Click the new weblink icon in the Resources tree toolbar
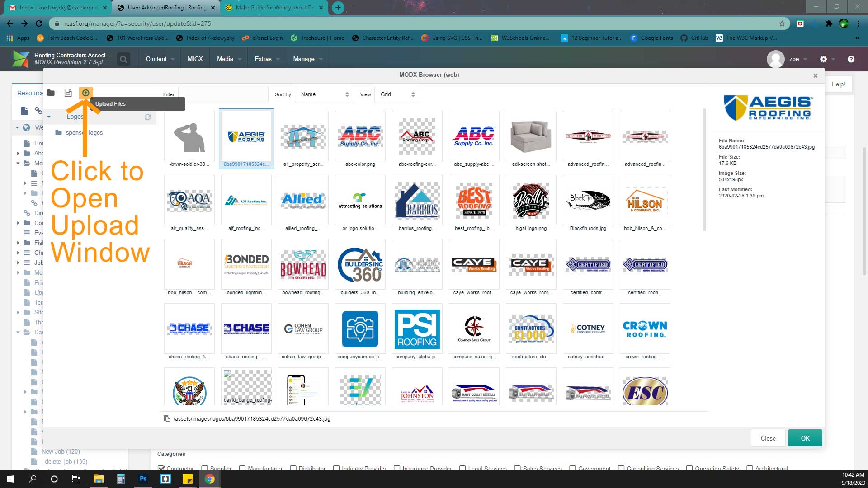The image size is (868, 488). pyautogui.click(x=38, y=111)
